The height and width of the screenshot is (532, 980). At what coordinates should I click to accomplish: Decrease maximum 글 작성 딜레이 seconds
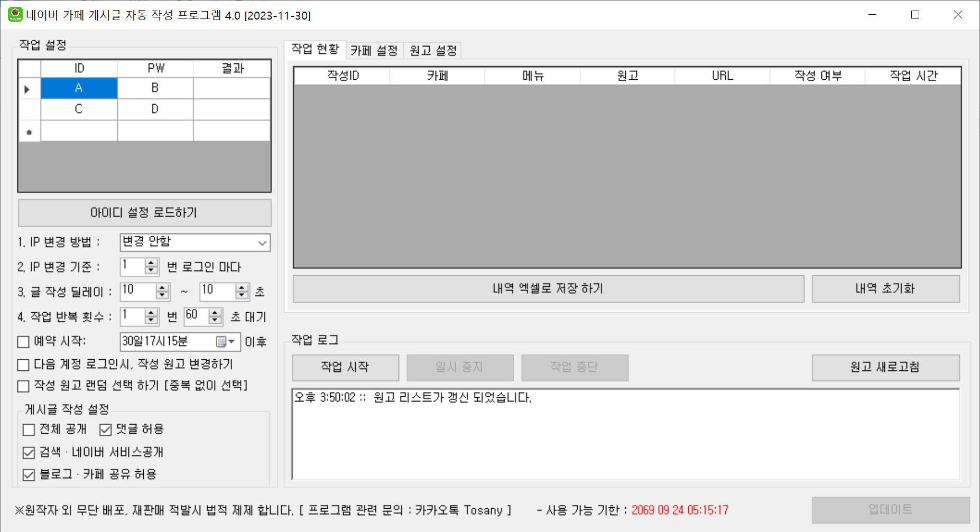pos(242,295)
